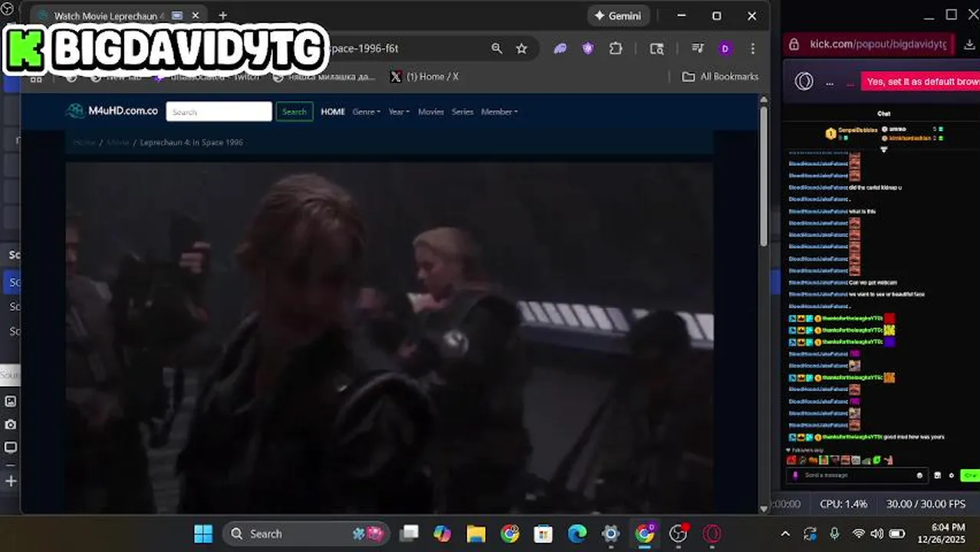Open the Series navigation link
Viewport: 980px width, 552px height.
click(x=462, y=112)
